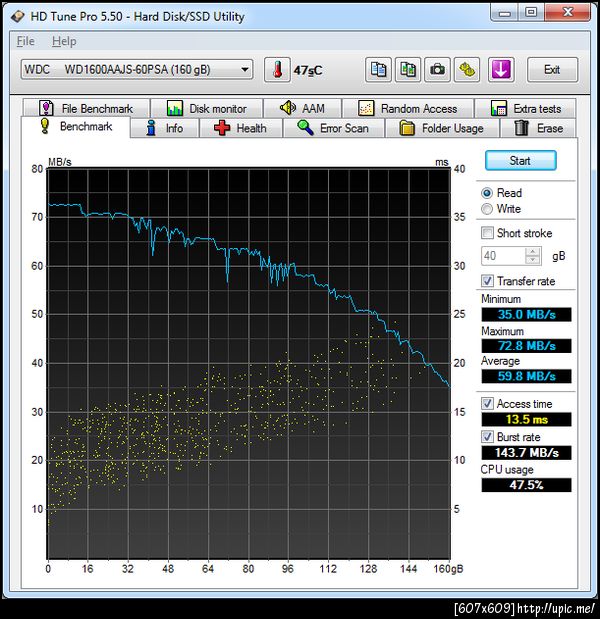Viewport: 600px width, 619px height.
Task: Open the File menu
Action: [x=26, y=41]
